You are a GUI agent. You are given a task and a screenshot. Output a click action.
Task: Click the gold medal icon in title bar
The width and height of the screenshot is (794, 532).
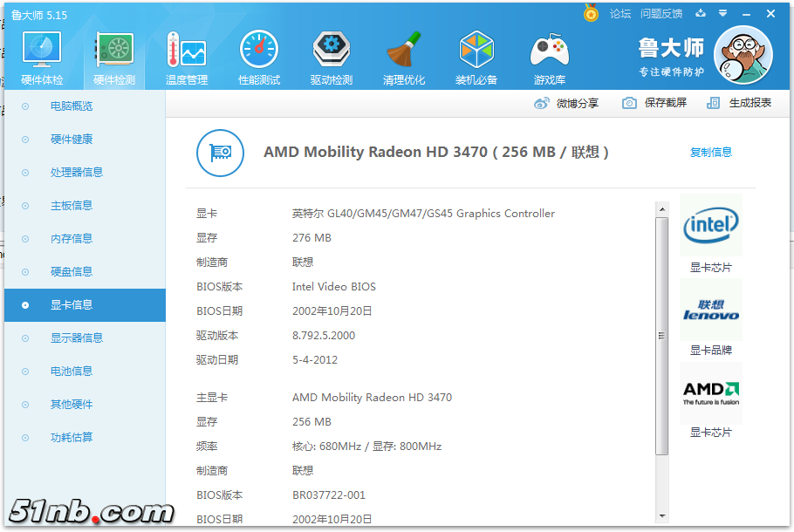[x=591, y=13]
